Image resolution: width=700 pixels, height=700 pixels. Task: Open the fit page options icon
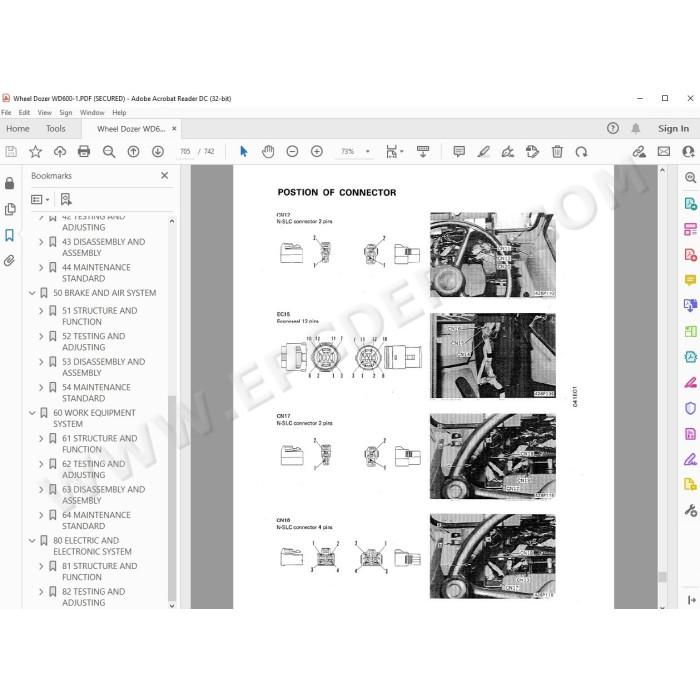click(394, 152)
